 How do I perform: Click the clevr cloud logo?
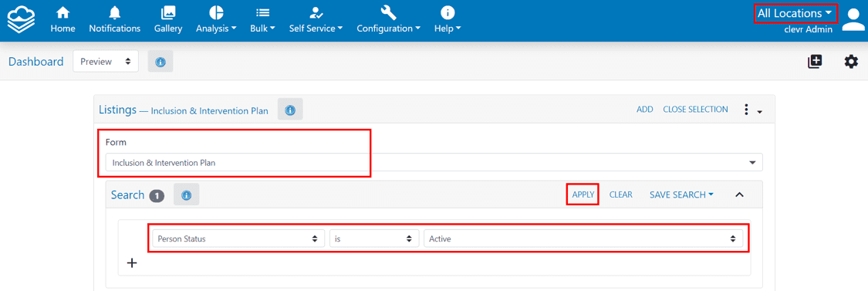[x=21, y=20]
